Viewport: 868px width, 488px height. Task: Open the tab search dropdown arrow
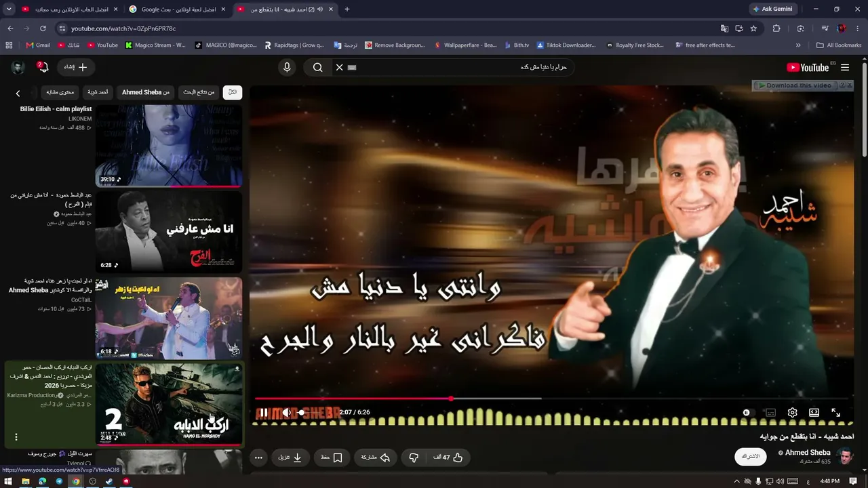tap(9, 9)
